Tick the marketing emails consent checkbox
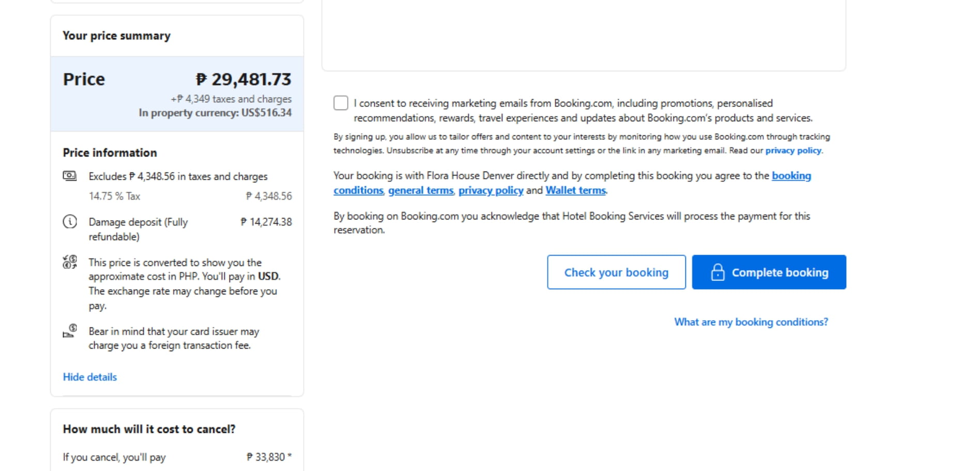980x471 pixels. (341, 103)
